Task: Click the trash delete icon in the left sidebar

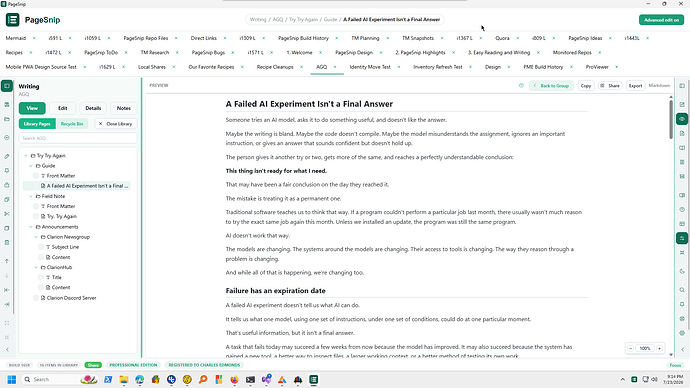Action: (7, 242)
